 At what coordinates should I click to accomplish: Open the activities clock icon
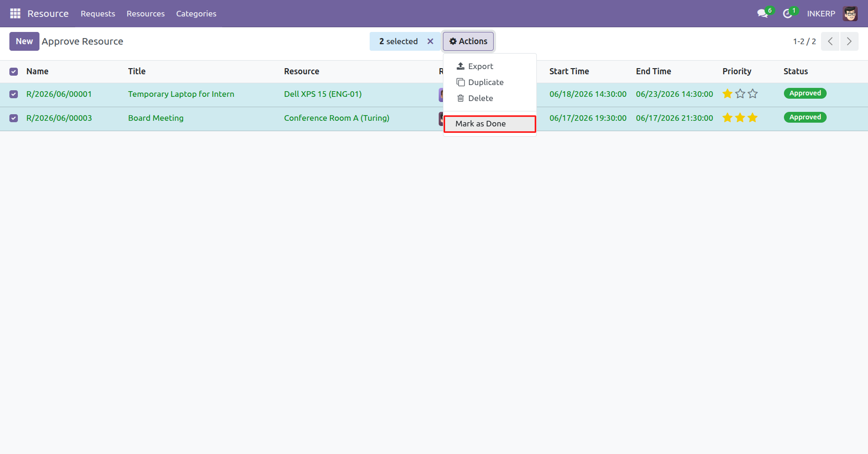tap(788, 14)
